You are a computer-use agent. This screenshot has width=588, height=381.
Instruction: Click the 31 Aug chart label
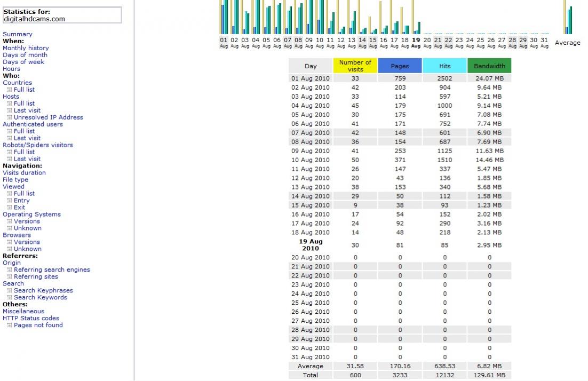point(544,42)
